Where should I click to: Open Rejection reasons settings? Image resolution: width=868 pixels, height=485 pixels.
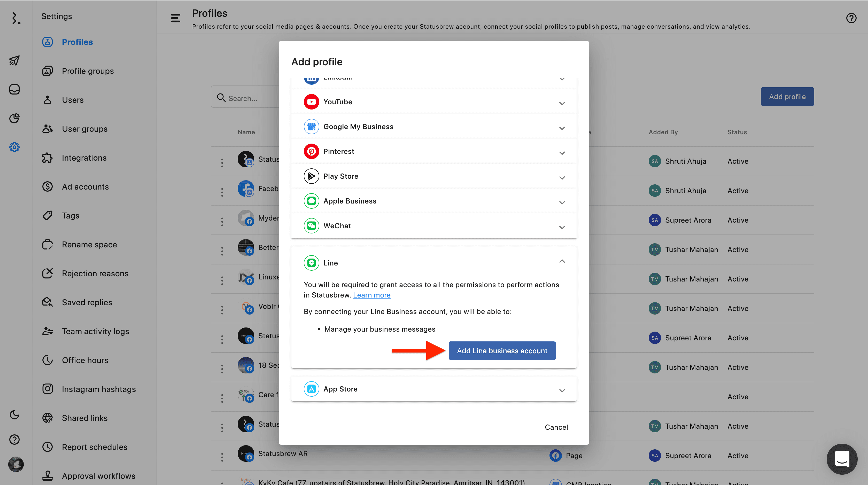(85, 273)
